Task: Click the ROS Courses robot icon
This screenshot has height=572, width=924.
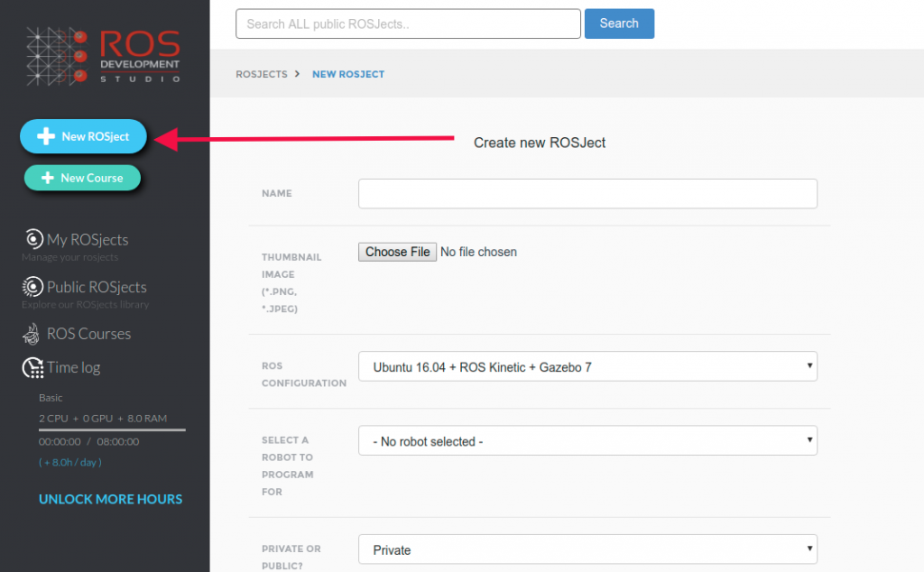Action: point(32,334)
